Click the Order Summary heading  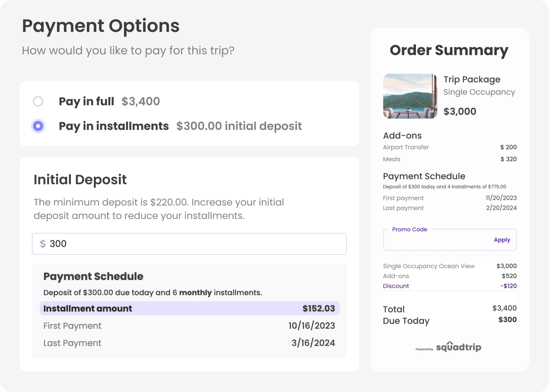[x=449, y=50]
